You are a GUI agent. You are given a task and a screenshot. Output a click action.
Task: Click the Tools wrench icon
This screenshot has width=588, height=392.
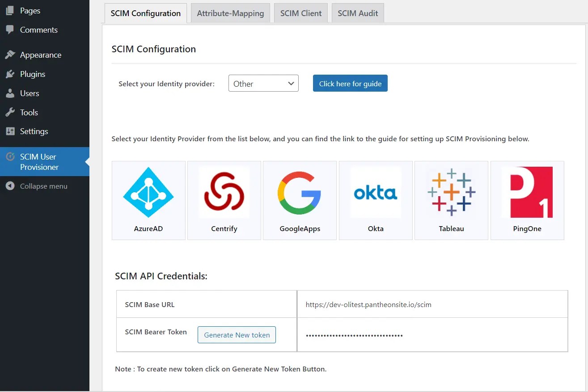10,112
